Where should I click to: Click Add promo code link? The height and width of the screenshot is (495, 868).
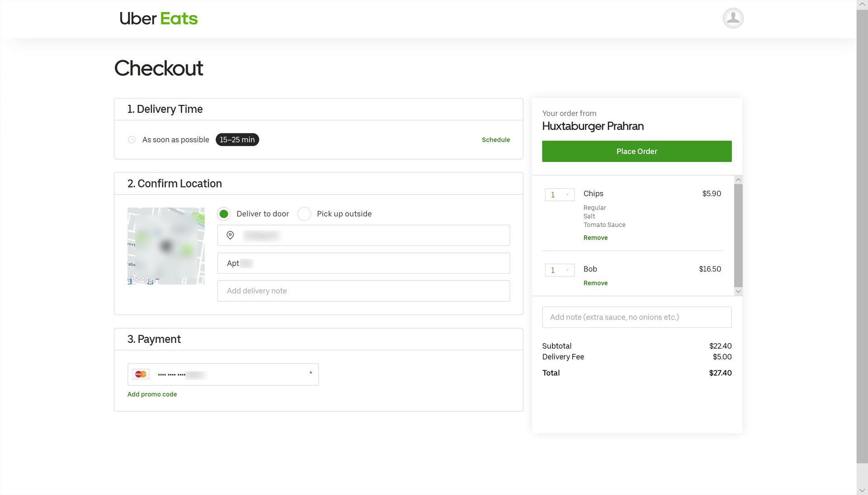(152, 394)
